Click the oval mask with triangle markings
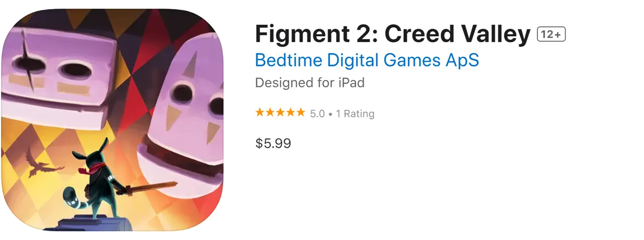Viewport: 644px width, 240px height. click(185, 121)
